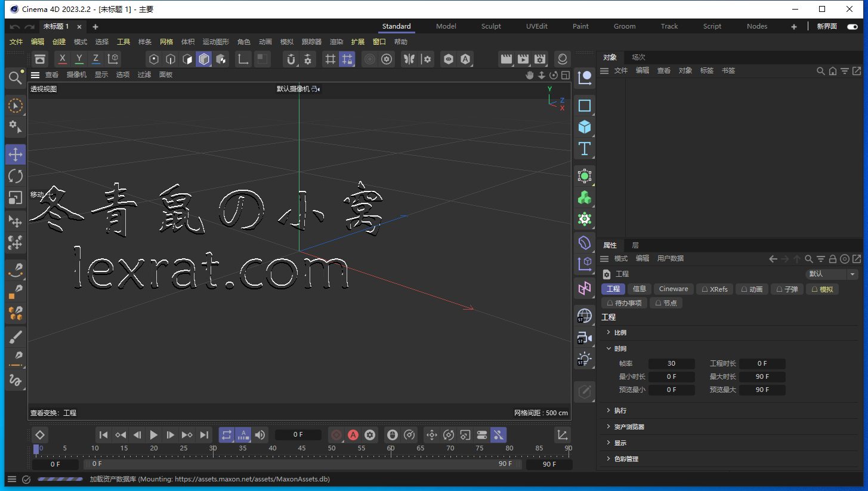Viewport: 868px width, 491px height.
Task: Open the XRefs project button
Action: click(x=715, y=289)
